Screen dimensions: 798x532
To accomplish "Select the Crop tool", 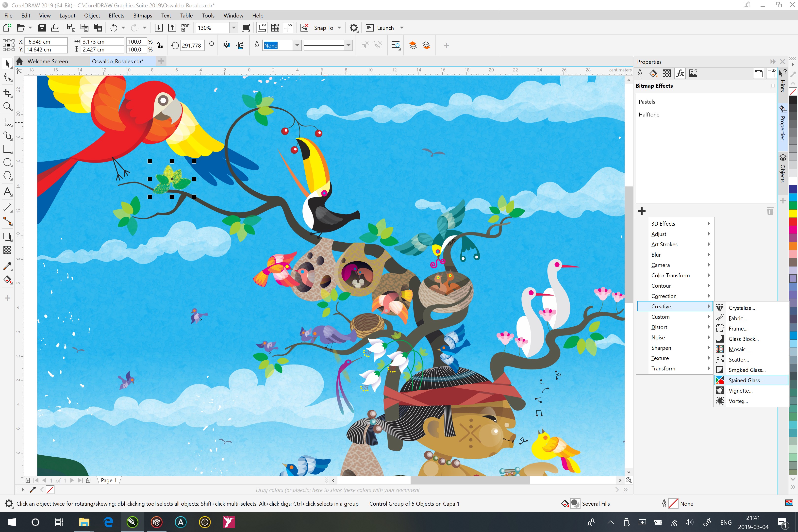I will (x=7, y=93).
